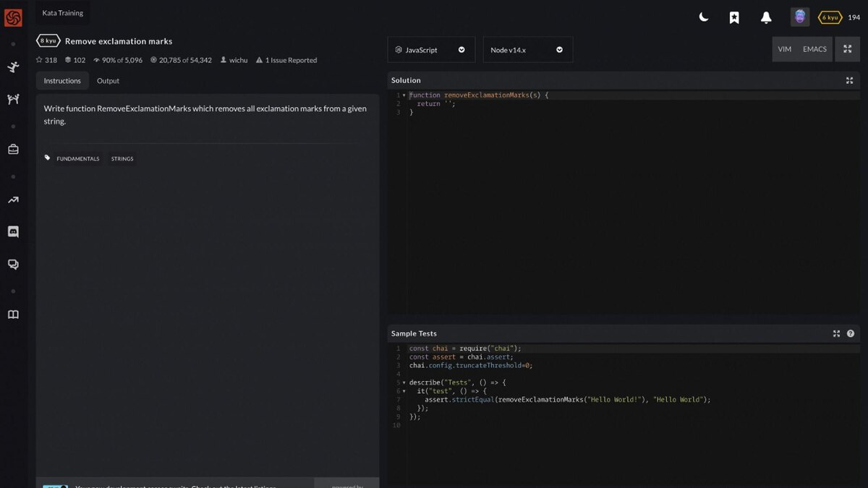This screenshot has width=868, height=488.
Task: Open the discussions chat bubbles icon
Action: [x=13, y=264]
